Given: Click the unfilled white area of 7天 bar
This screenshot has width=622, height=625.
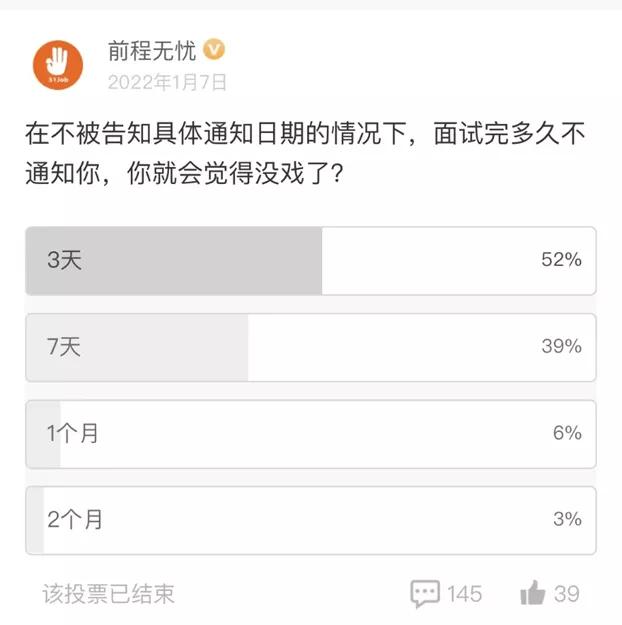Looking at the screenshot, I should 400,347.
